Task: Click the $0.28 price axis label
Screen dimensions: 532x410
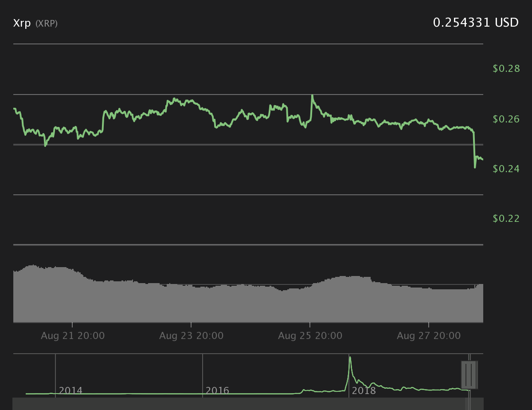Action: point(506,69)
